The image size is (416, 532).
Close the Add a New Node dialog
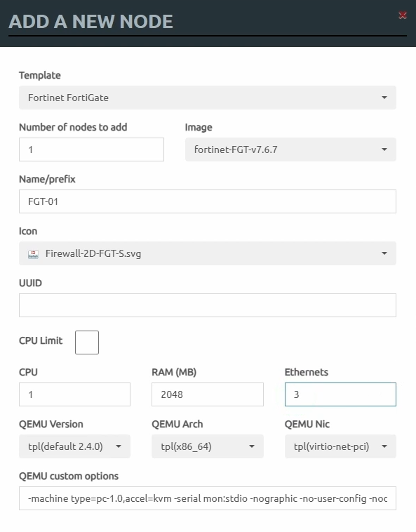click(x=403, y=15)
